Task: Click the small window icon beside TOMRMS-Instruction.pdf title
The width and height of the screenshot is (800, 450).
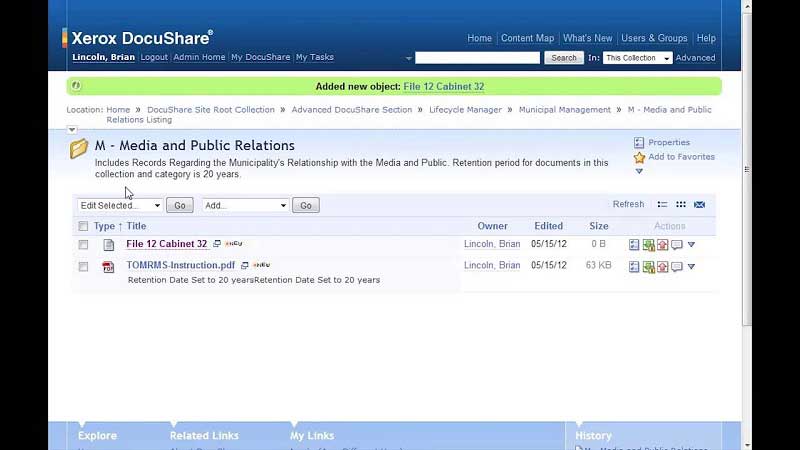Action: point(244,265)
